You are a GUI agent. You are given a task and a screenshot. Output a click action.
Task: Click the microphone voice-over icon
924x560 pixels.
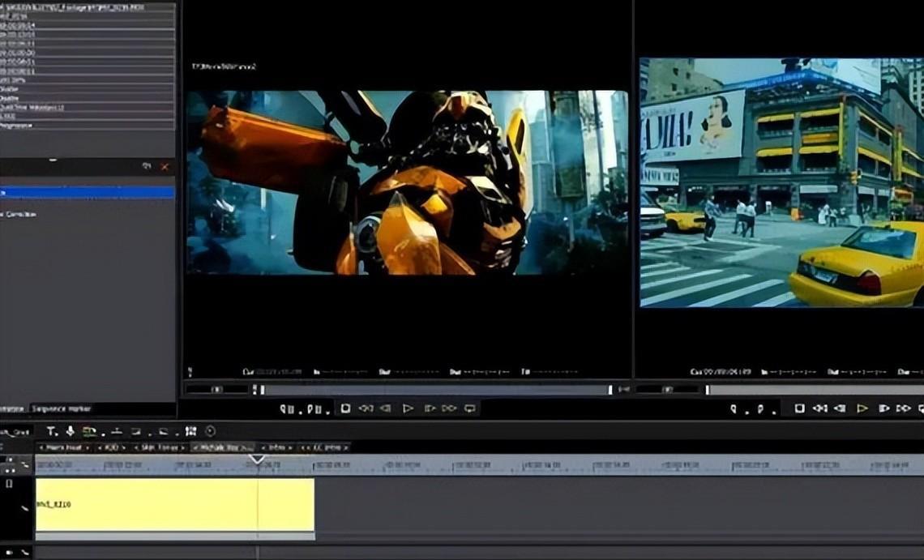tap(71, 431)
